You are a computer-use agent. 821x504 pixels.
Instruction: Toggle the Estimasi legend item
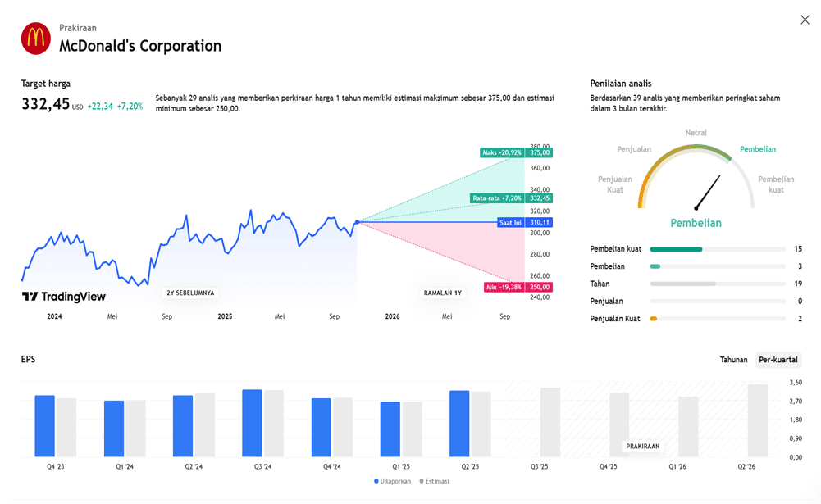[x=434, y=481]
